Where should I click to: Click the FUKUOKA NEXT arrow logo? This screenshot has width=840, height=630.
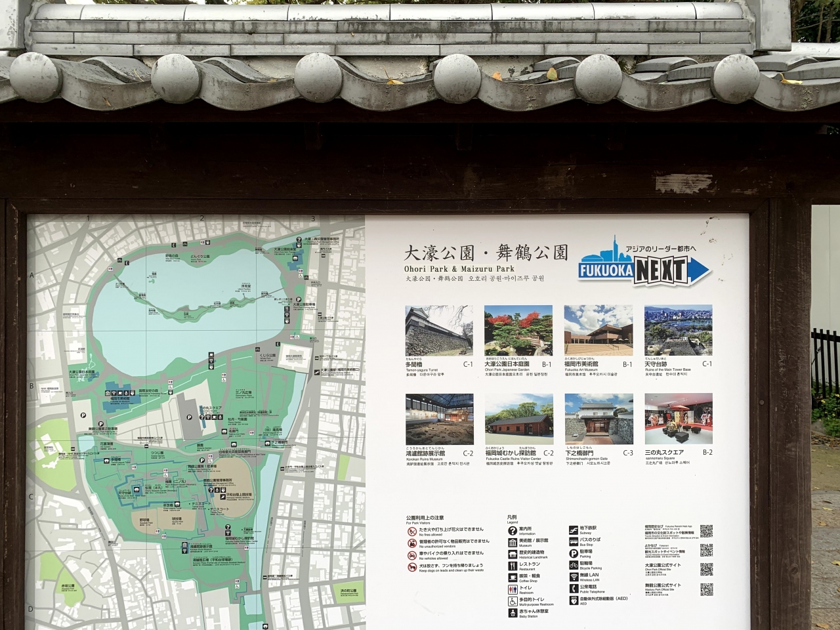coord(644,266)
